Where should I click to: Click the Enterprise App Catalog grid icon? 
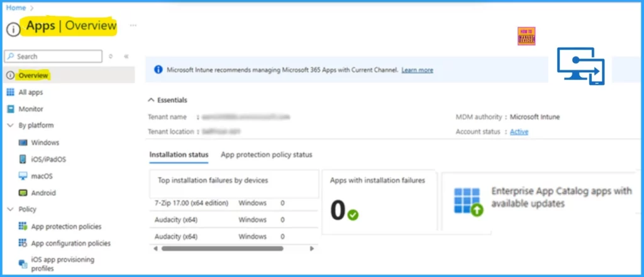(468, 202)
